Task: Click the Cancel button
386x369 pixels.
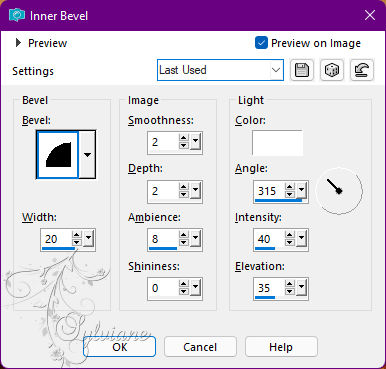Action: tap(200, 347)
